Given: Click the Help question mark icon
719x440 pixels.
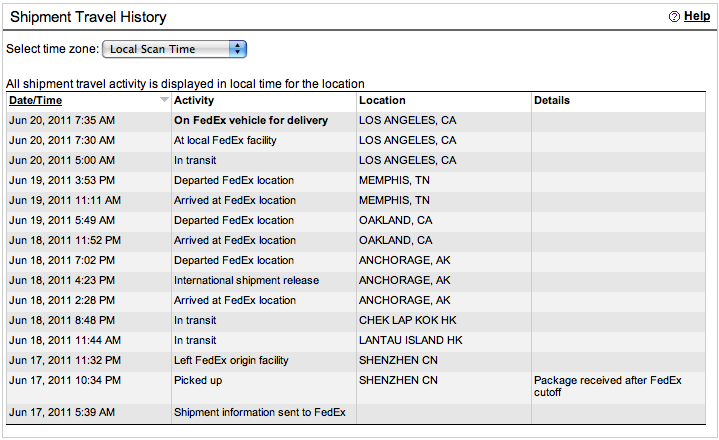Looking at the screenshot, I should (x=674, y=17).
